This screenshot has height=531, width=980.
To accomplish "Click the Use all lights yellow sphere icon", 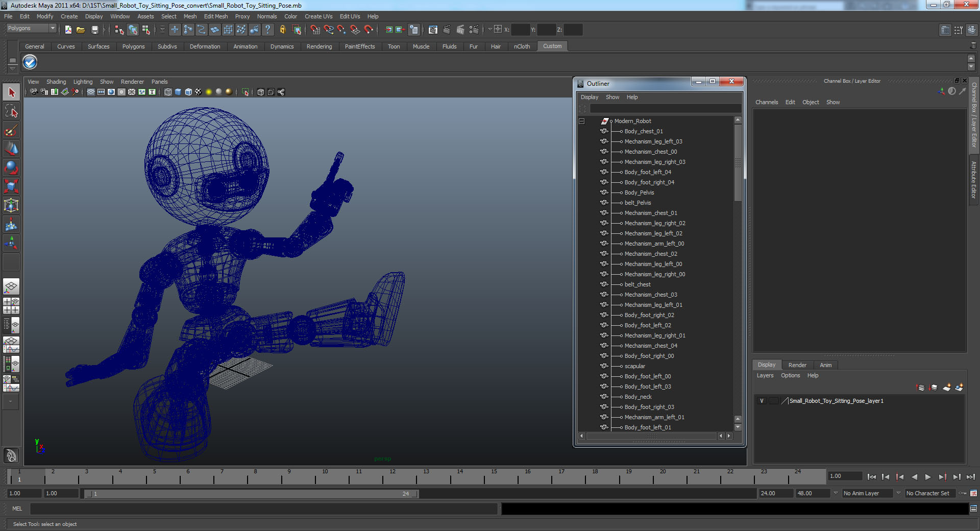I will (209, 92).
